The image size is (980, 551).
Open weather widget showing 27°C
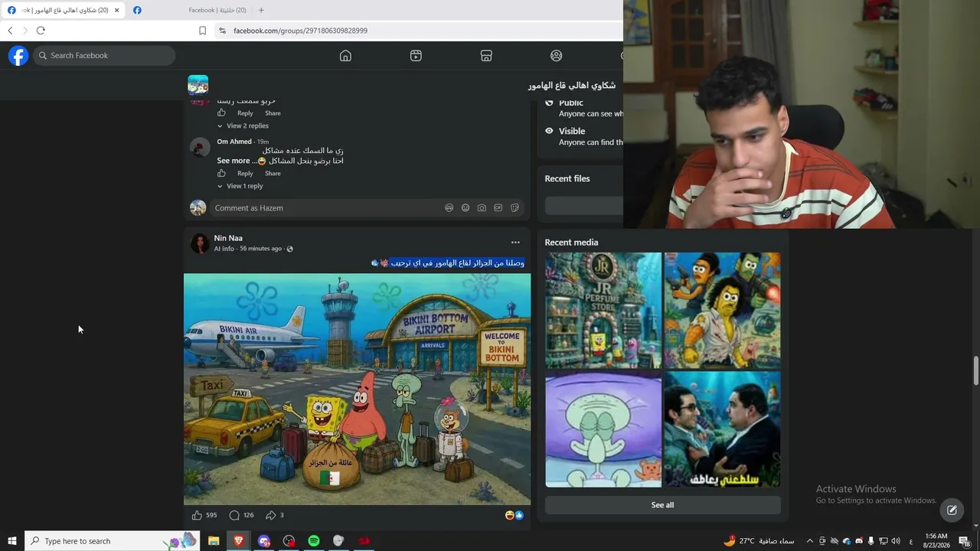click(759, 541)
